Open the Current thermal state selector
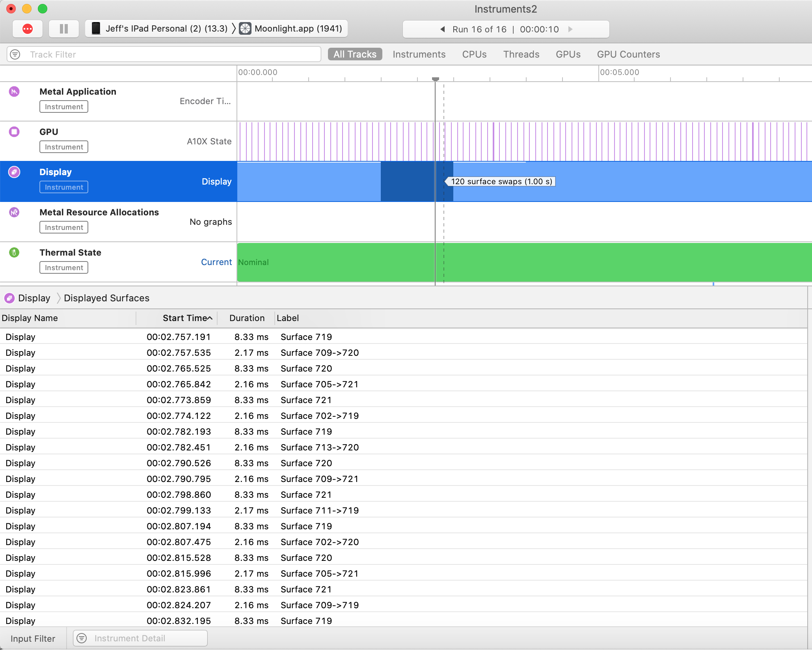The width and height of the screenshot is (812, 650). click(216, 262)
